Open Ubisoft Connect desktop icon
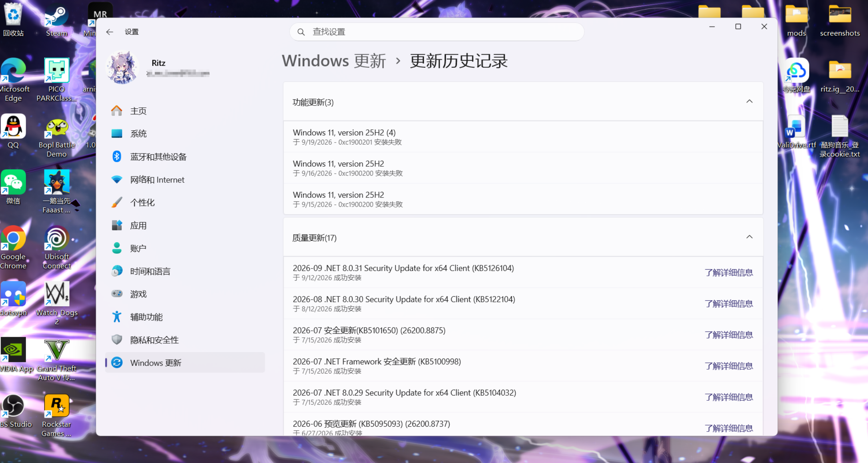Image resolution: width=868 pixels, height=463 pixels. click(x=56, y=247)
